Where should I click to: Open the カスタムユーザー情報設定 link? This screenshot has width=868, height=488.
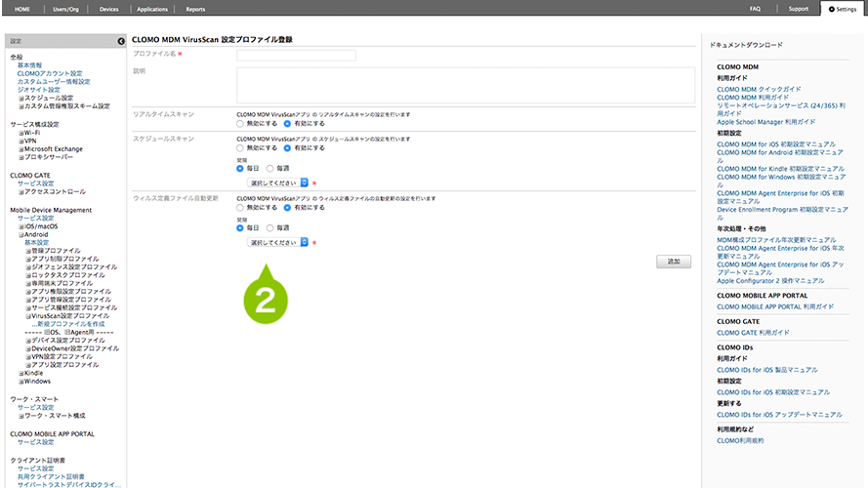click(53, 82)
